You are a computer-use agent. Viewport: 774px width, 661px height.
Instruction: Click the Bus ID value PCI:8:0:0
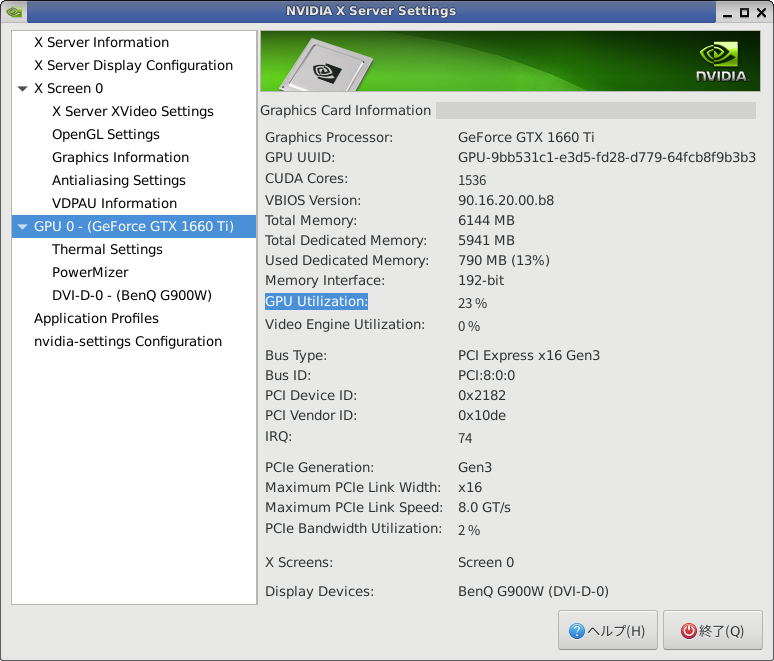pyautogui.click(x=486, y=376)
